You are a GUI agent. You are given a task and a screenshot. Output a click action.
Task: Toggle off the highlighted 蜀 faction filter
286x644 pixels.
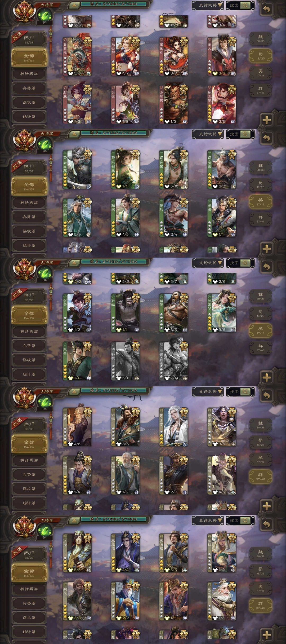(x=261, y=56)
